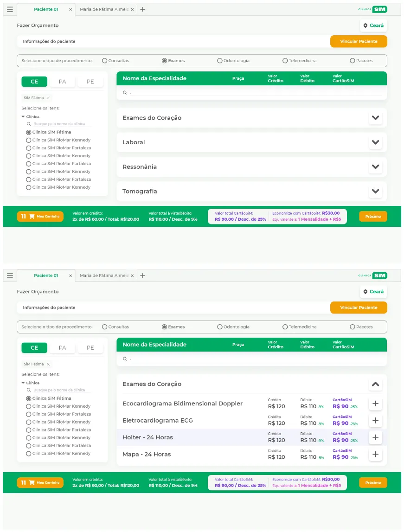
Task: Expand the Laboral specialty section
Action: click(375, 142)
